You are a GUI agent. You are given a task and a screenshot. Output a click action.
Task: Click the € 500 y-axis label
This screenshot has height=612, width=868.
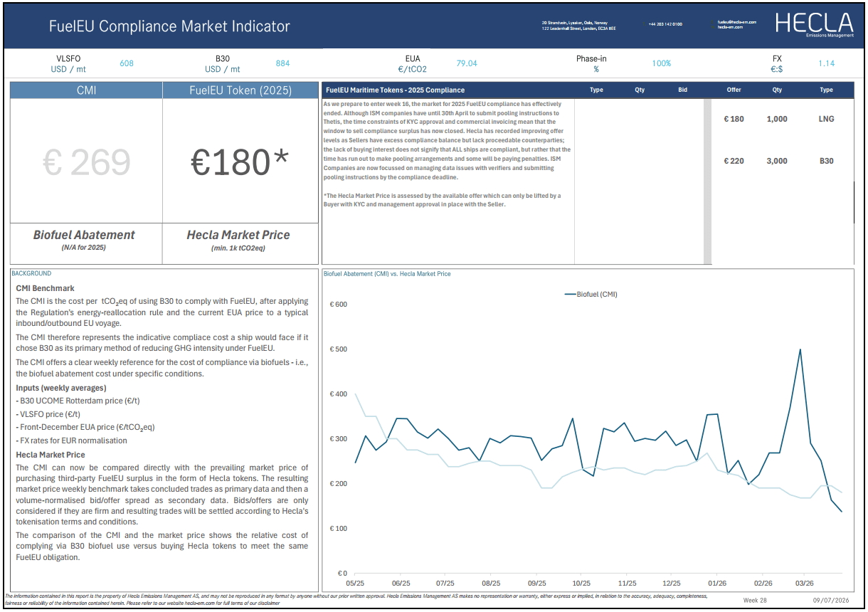[339, 349]
